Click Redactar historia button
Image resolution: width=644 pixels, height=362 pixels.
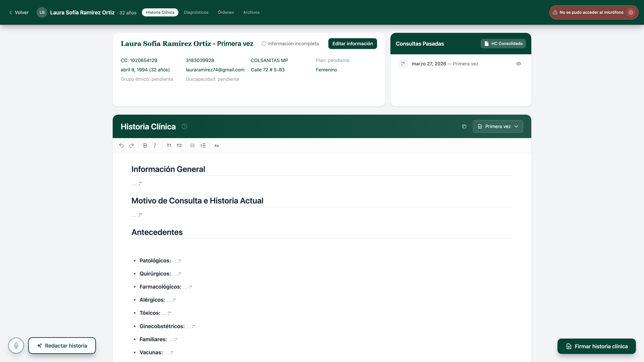click(62, 346)
